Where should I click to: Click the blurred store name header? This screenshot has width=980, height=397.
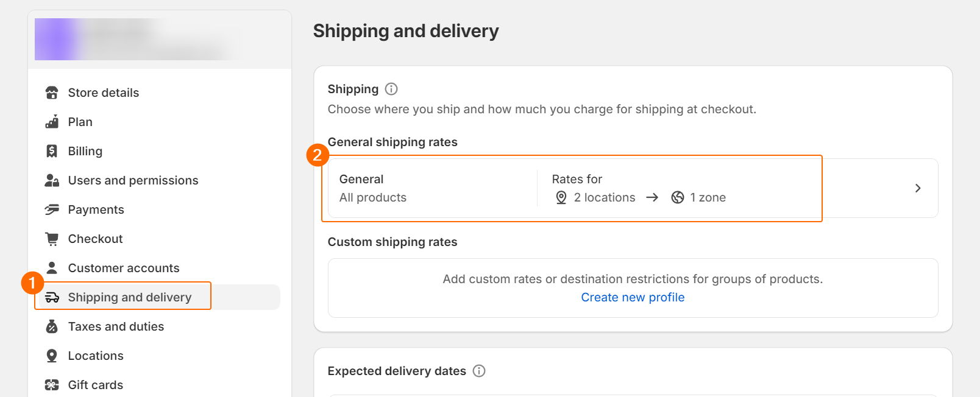[x=134, y=40]
